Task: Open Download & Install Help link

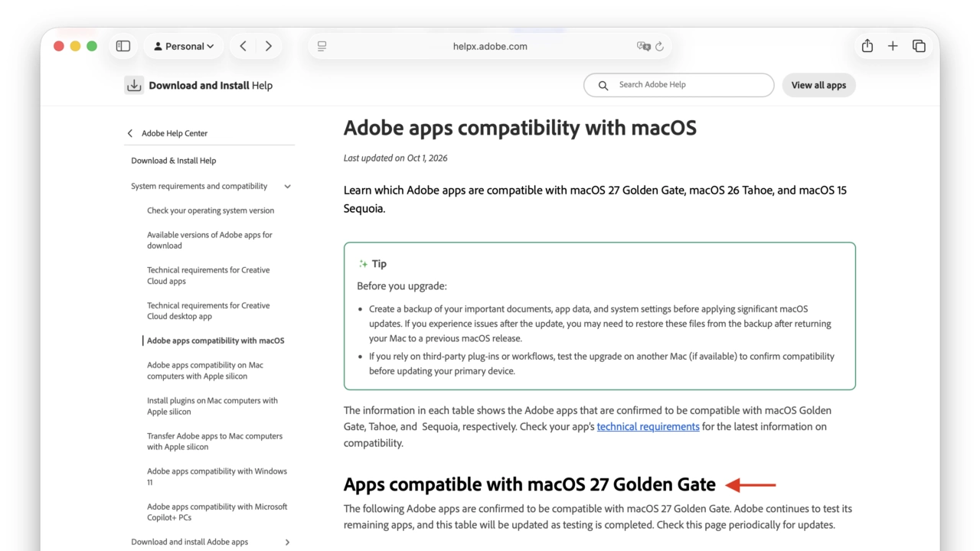Action: tap(174, 161)
